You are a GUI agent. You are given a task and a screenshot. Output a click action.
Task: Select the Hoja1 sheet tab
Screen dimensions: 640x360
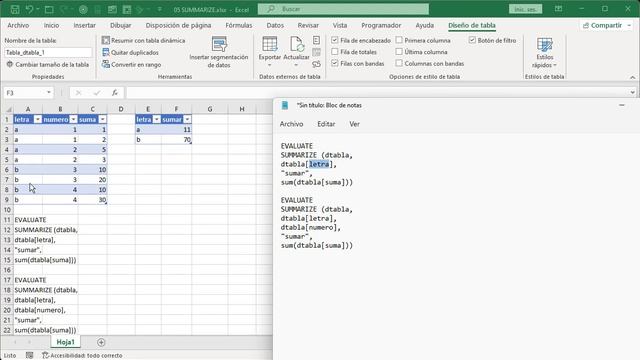pyautogui.click(x=65, y=342)
